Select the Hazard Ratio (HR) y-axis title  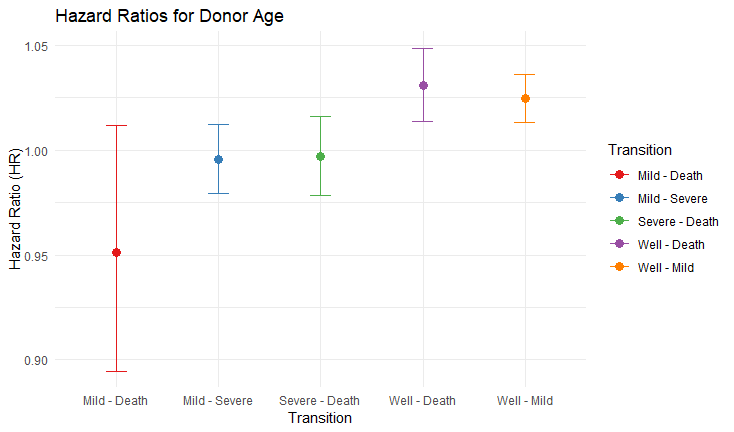pos(16,204)
